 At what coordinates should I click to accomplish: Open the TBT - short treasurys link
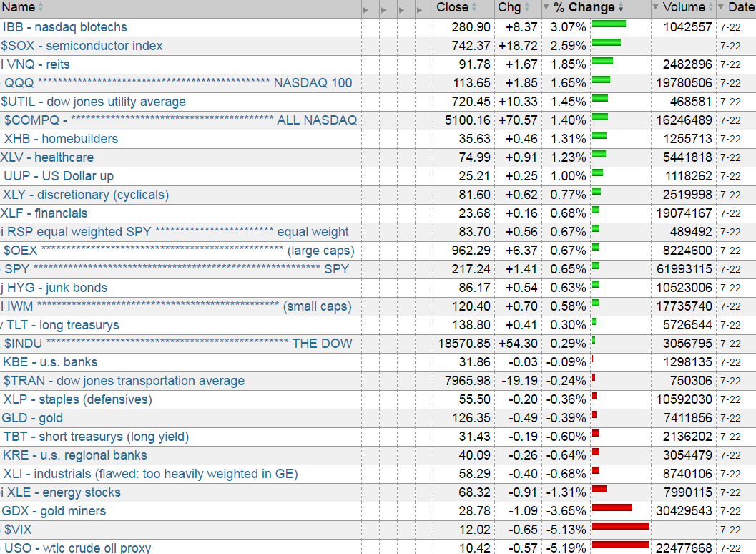pos(96,437)
